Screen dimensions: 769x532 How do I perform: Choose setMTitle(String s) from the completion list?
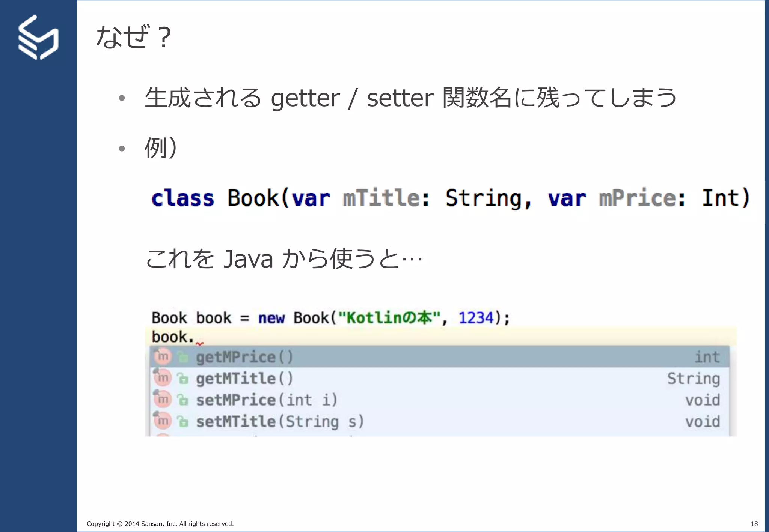coord(439,421)
